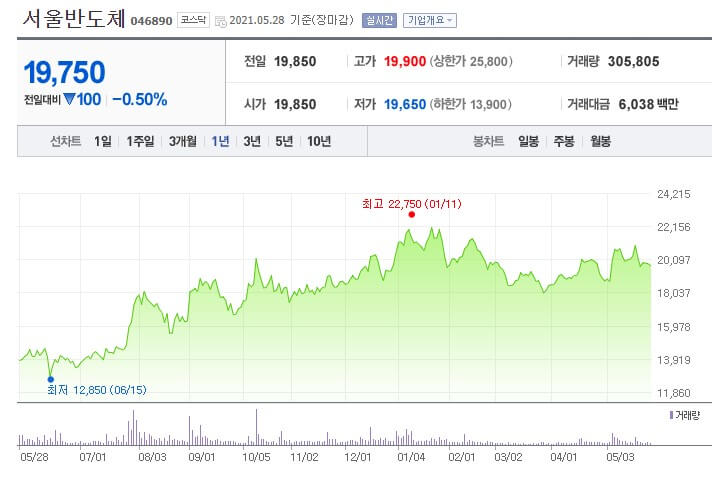Click the 저가 value 19,650
The width and height of the screenshot is (712, 479).
405,104
